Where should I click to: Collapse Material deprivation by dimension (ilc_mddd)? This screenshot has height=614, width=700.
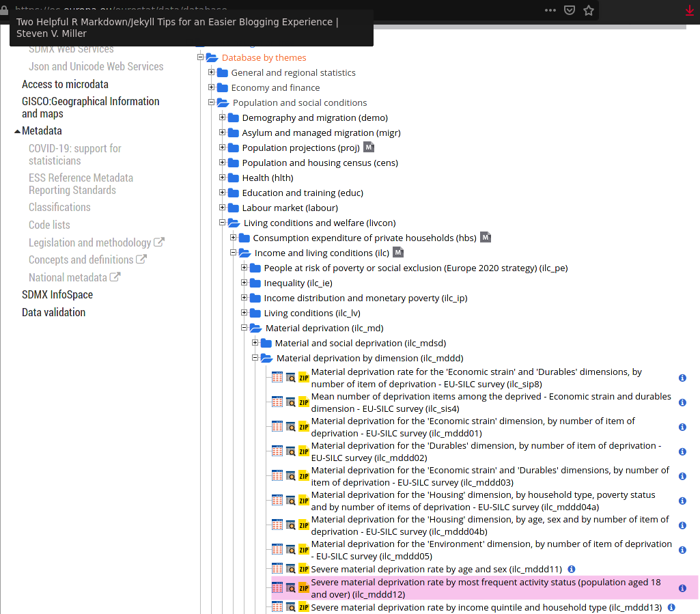coord(255,358)
